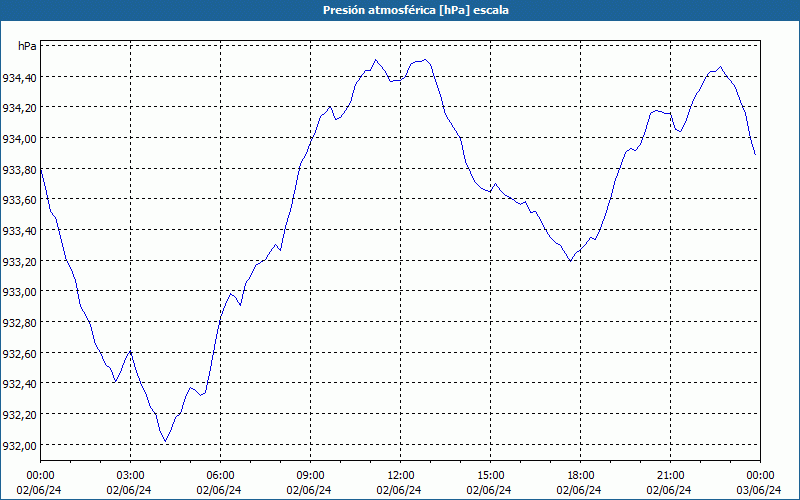The width and height of the screenshot is (800, 500).
Task: Click the 03/06/24 date label
Action: click(760, 490)
